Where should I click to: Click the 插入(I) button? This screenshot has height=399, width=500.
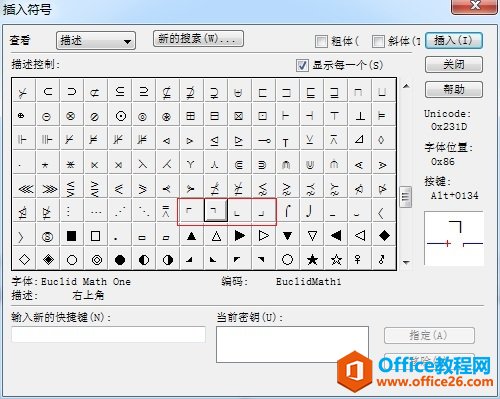coord(454,40)
